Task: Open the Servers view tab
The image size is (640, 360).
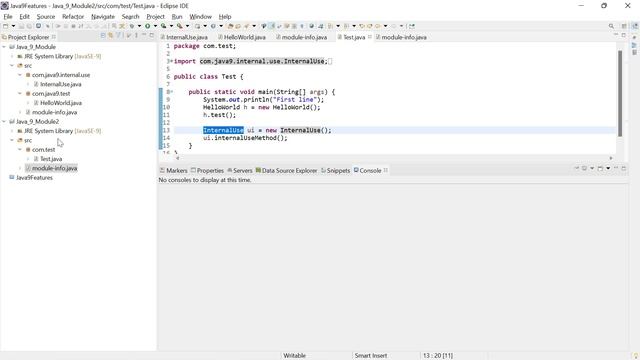Action: tap(240, 171)
